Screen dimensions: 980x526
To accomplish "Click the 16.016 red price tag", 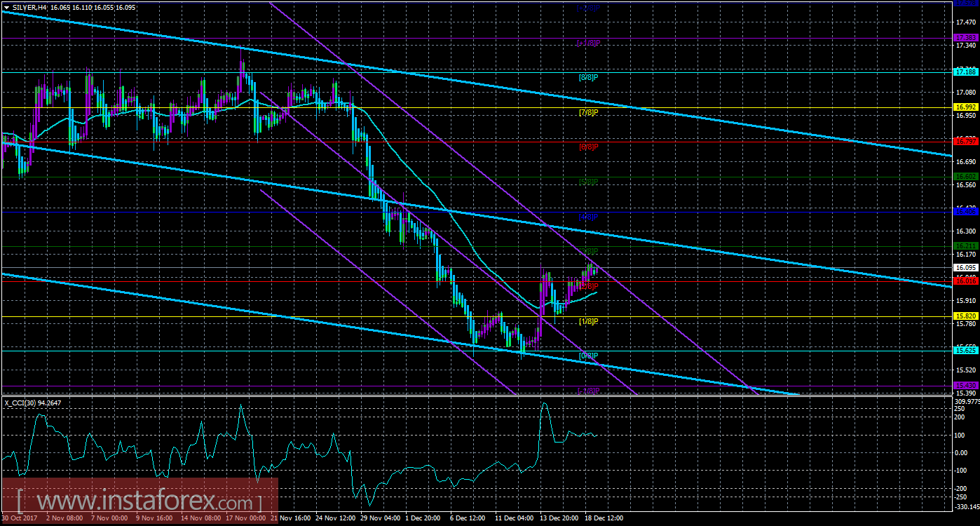I will tap(965, 281).
